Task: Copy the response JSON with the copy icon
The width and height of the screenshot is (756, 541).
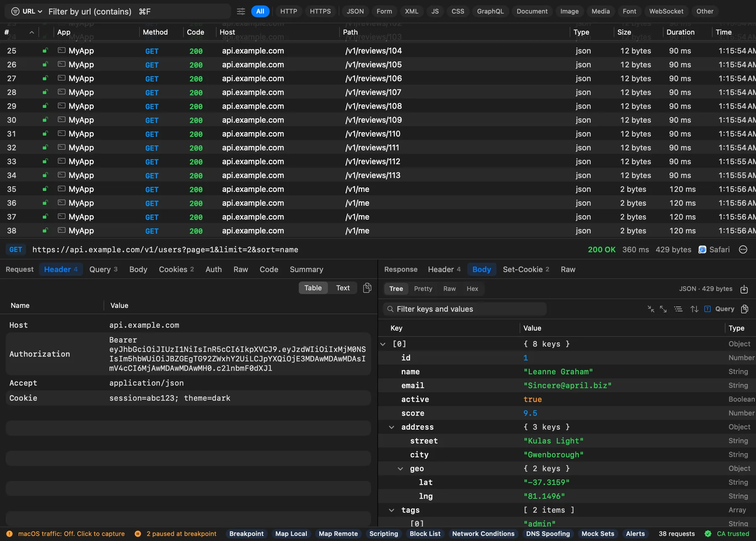Action: pos(745,309)
